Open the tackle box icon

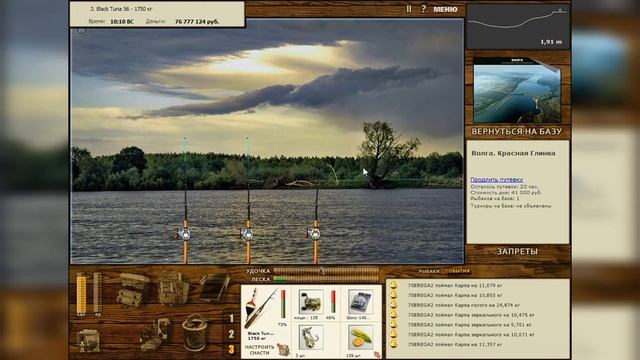click(x=133, y=289)
